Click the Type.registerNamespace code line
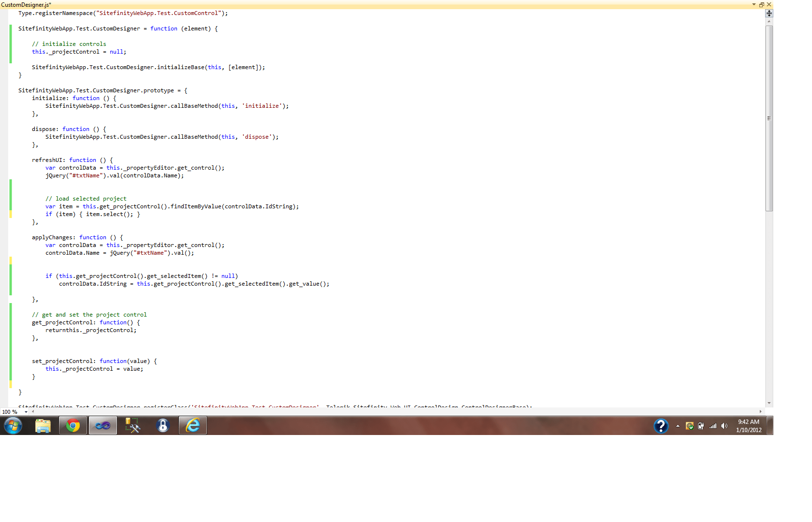 123,13
